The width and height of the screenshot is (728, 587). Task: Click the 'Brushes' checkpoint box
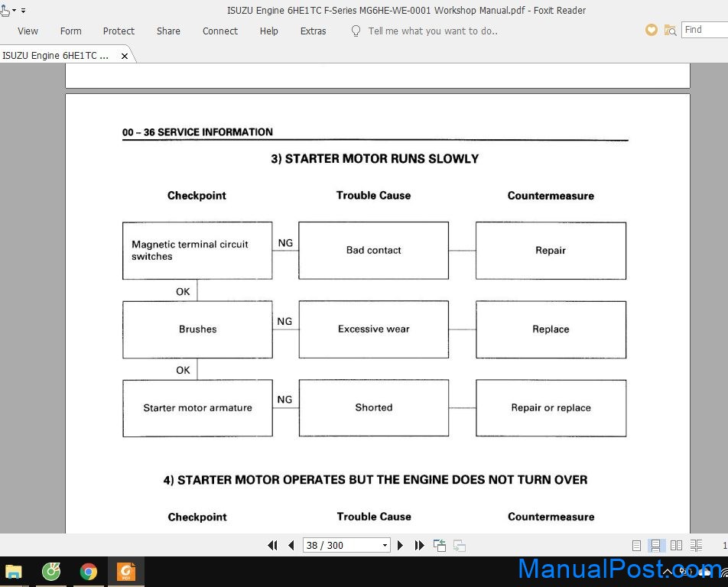tap(197, 329)
